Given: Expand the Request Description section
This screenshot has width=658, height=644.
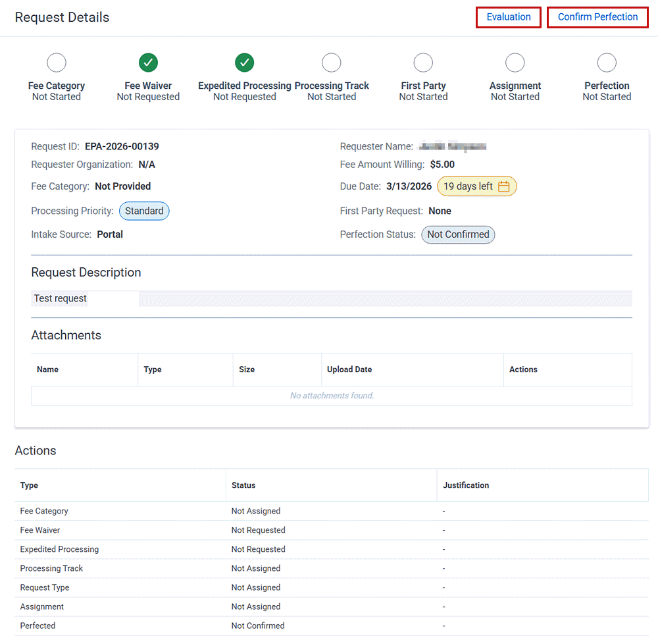Looking at the screenshot, I should tap(86, 272).
